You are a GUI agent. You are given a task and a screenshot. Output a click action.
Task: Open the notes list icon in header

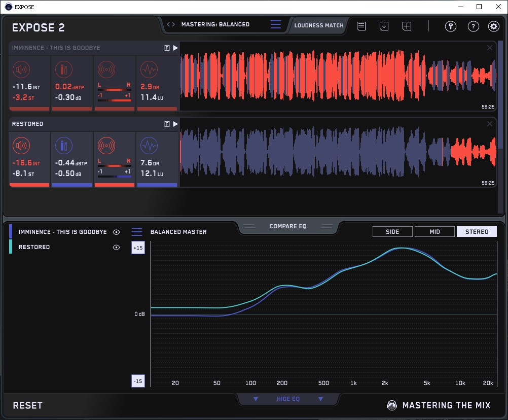click(x=361, y=26)
